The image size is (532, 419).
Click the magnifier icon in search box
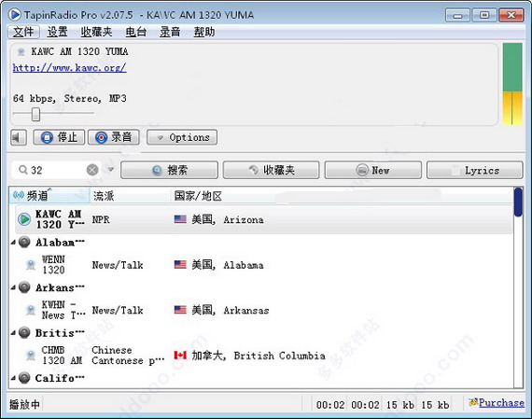pos(23,170)
